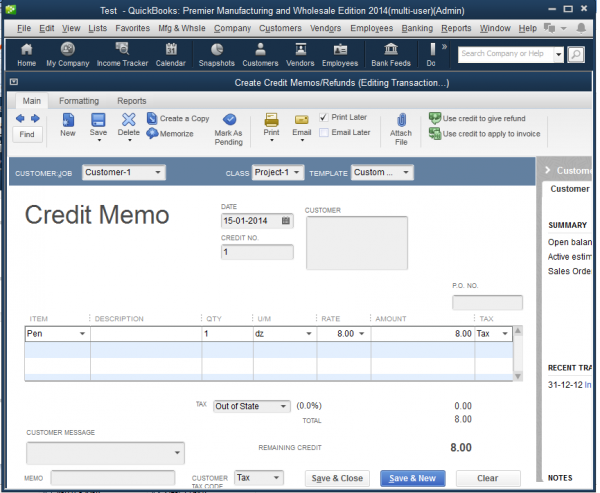Open Rate dropdown arrow
The height and width of the screenshot is (493, 600).
click(x=362, y=334)
